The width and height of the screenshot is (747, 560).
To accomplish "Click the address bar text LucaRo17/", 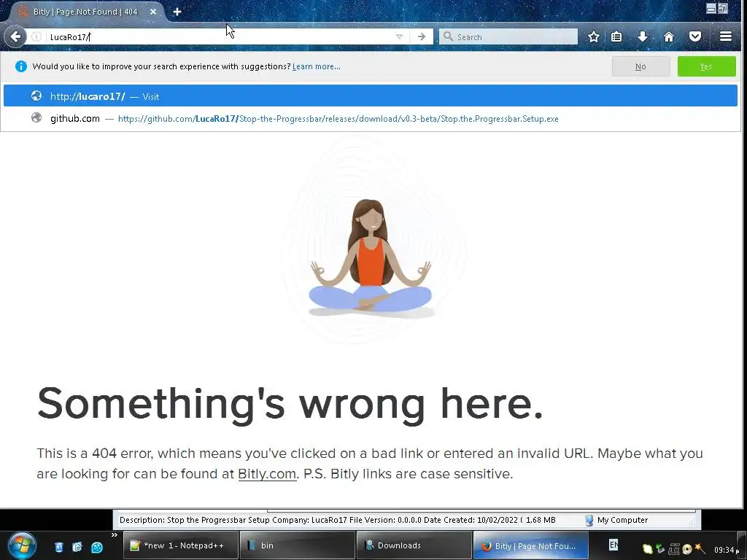I will coord(70,36).
